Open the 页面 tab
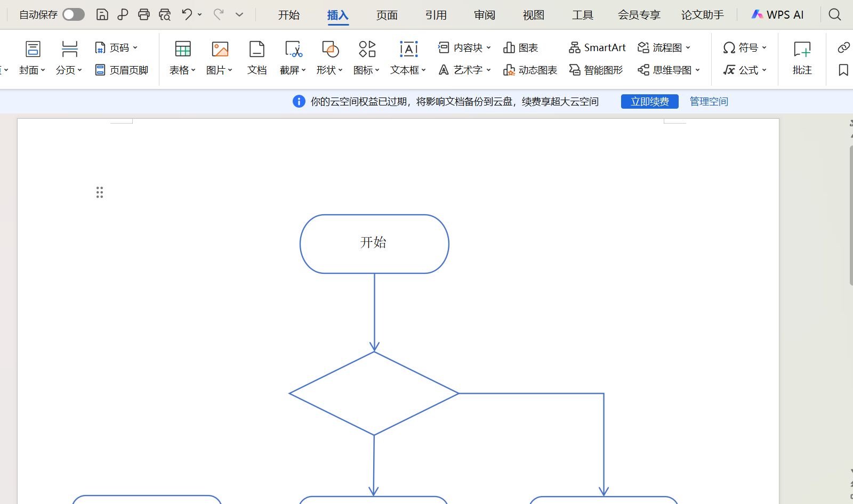Image resolution: width=853 pixels, height=504 pixels. [387, 15]
